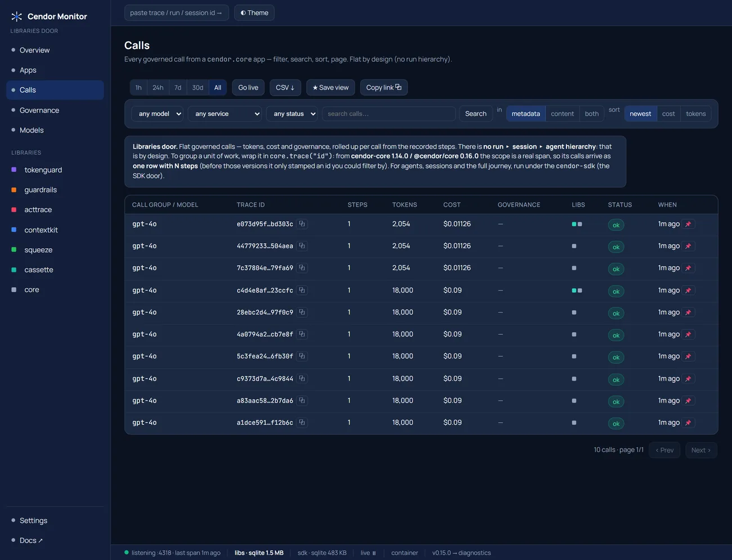Pin the call row c9373d7a…4c9844

[x=688, y=379]
